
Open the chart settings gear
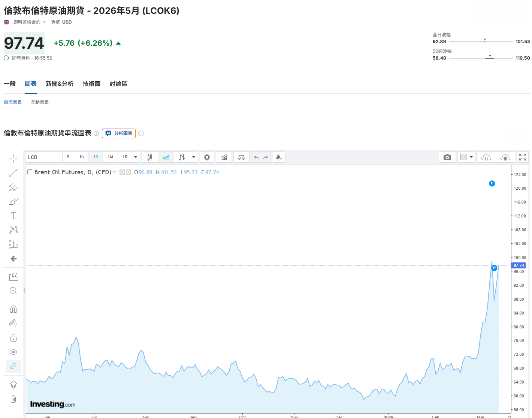point(207,157)
